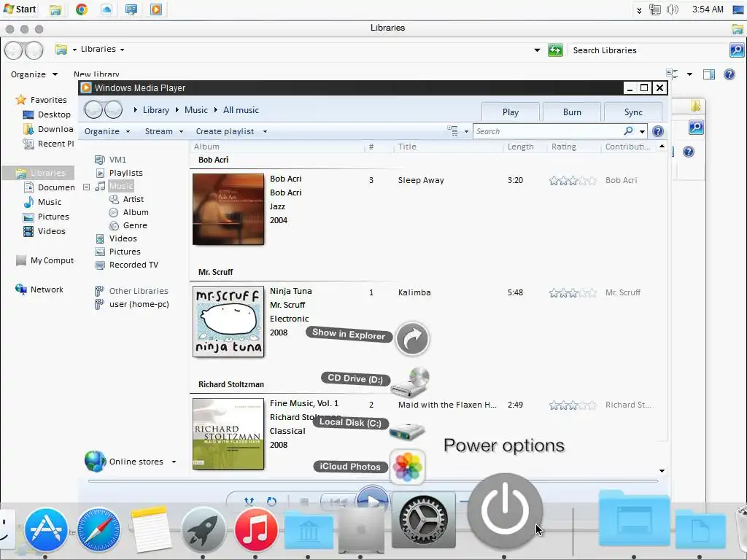Open the Media Player Organize dropdown

pos(107,131)
